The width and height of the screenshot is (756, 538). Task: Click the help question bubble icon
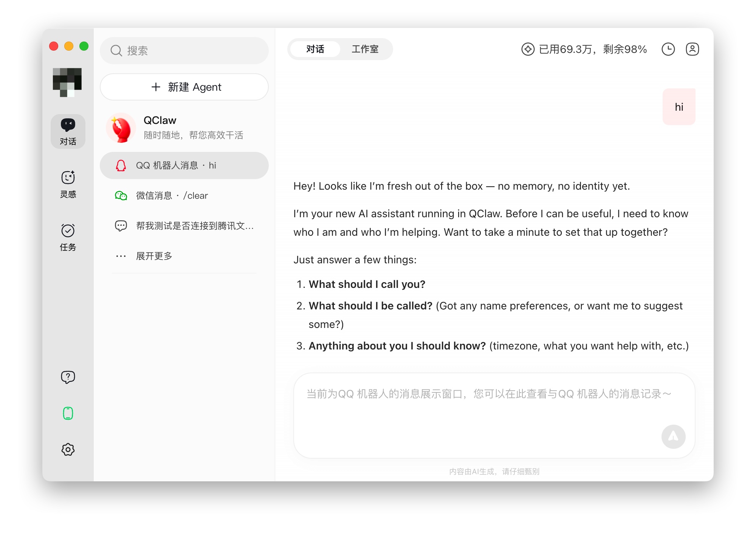click(x=68, y=377)
